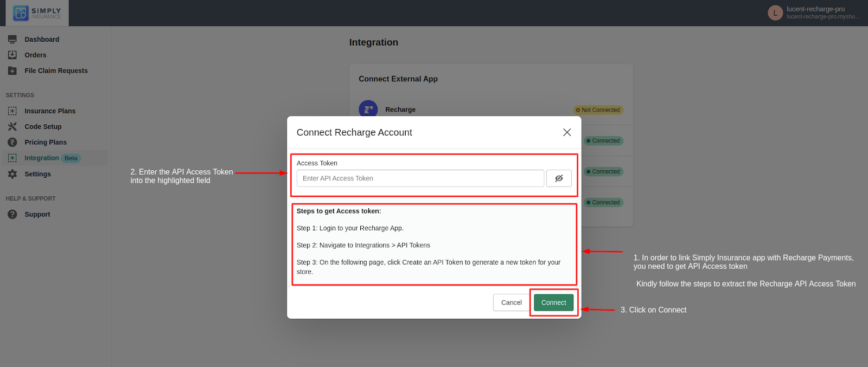Click the Insurance Plans sidebar icon

pyautogui.click(x=12, y=111)
